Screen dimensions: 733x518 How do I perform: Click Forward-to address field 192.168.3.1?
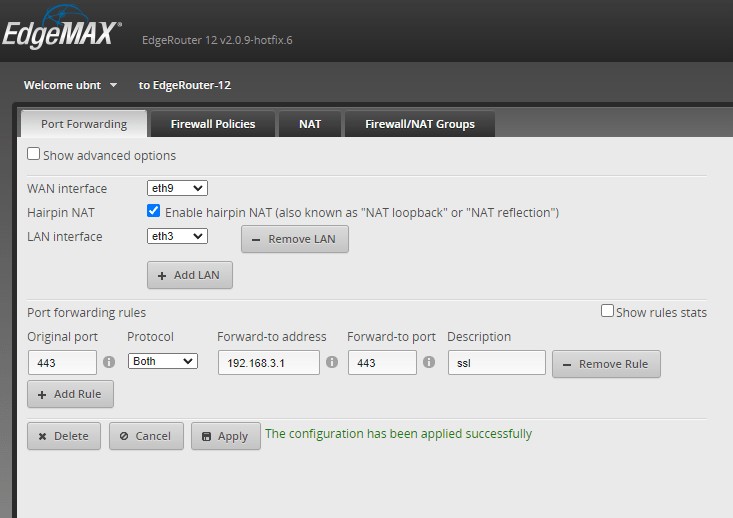269,363
